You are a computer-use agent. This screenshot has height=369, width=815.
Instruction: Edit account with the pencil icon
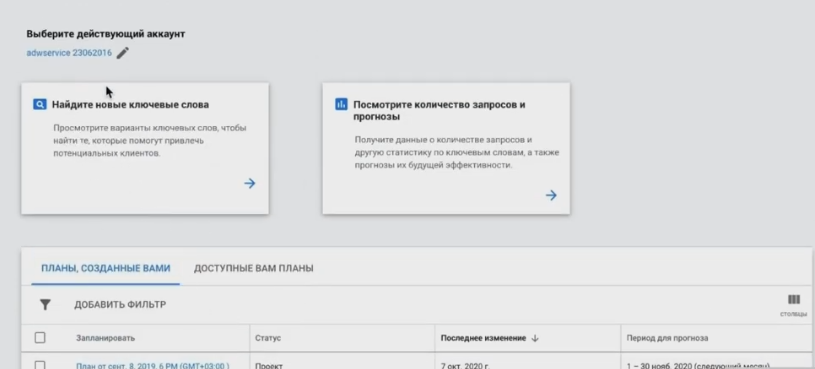pos(122,53)
